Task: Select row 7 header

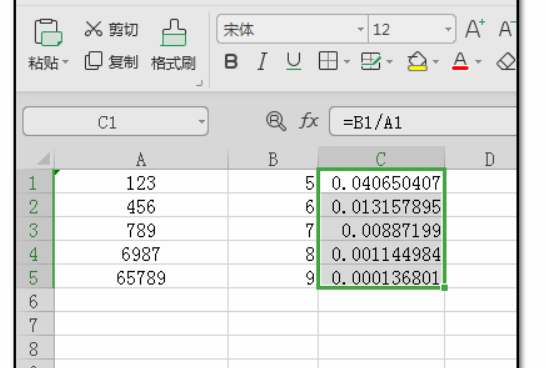Action: (35, 324)
